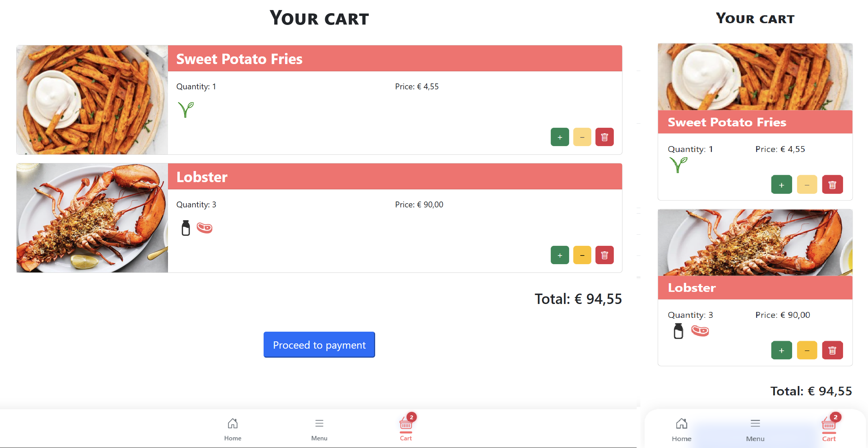Click Sweet Potato Fries image in mobile view
Screen dimensions: 868x448
755,77
